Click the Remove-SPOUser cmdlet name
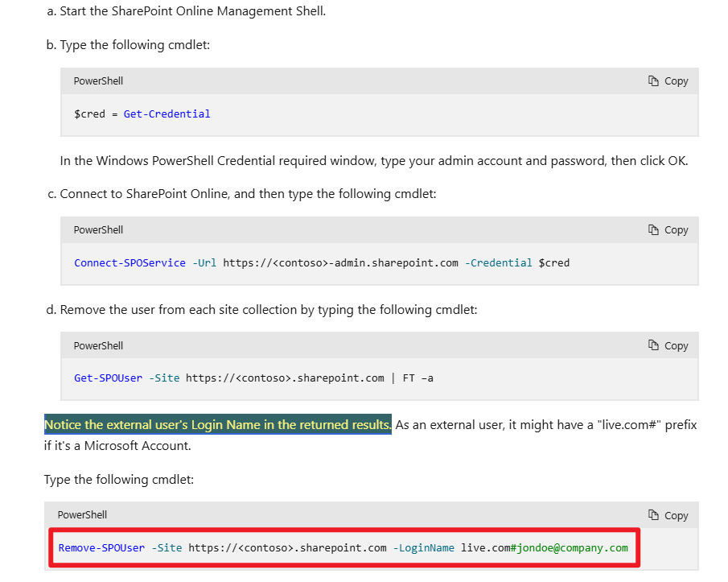Image resolution: width=728 pixels, height=582 pixels. [101, 548]
